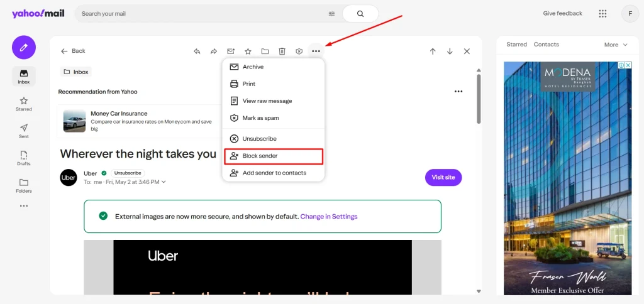Open advanced search filter options

point(332,14)
